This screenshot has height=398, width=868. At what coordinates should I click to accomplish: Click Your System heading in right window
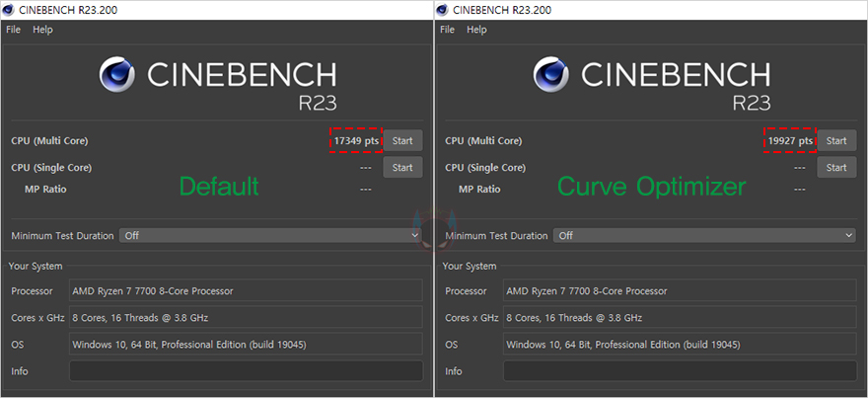(x=469, y=267)
